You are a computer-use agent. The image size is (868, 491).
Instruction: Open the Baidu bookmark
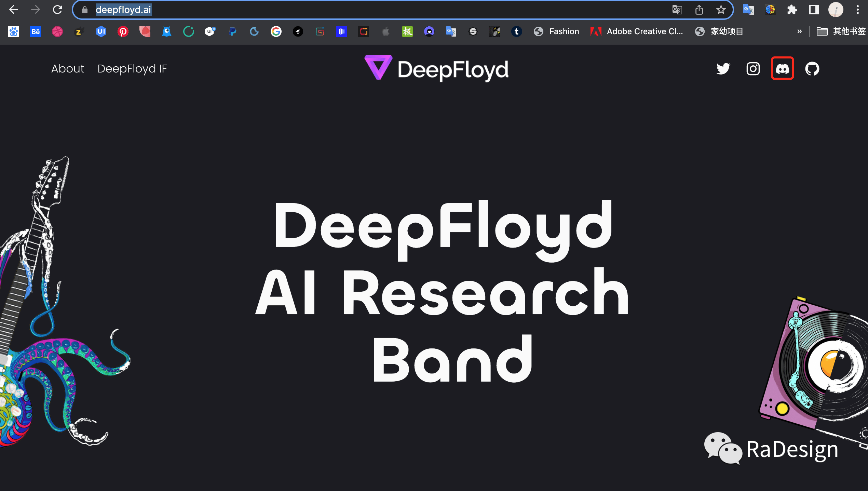click(x=14, y=31)
